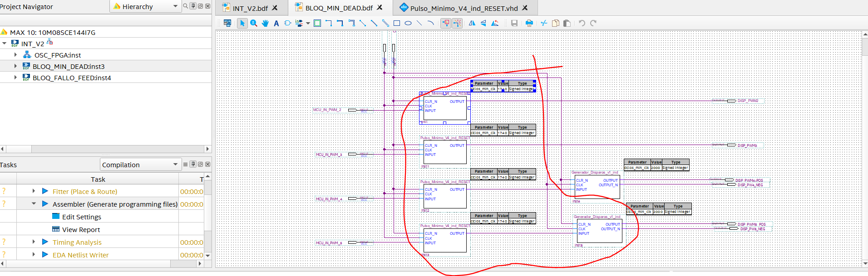Select the Oval drawing tool
This screenshot has width=868, height=276.
click(408, 23)
